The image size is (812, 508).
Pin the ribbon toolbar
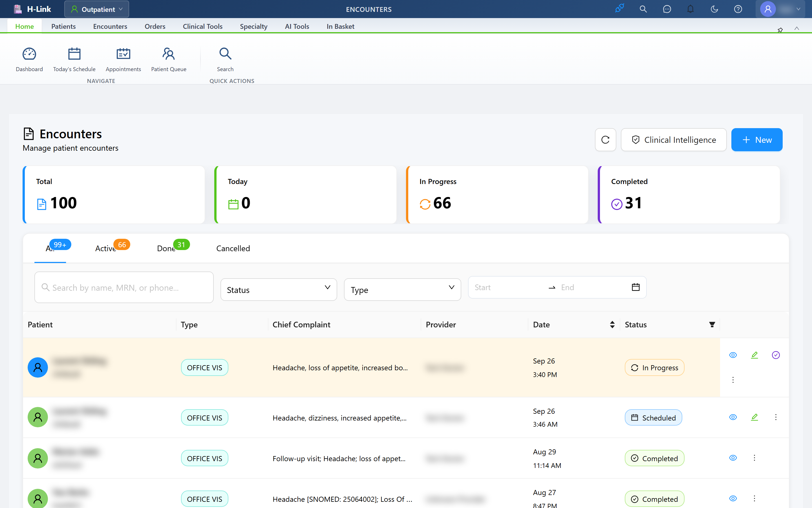pyautogui.click(x=780, y=30)
